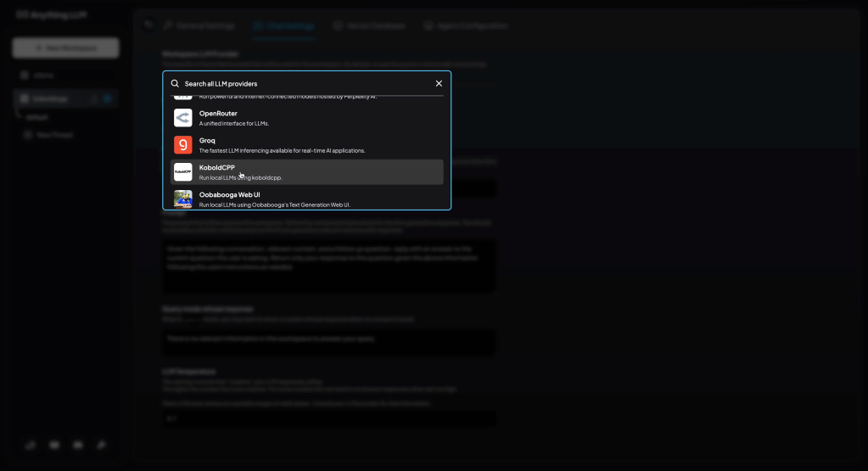Close the LLM provider search with X

point(439,83)
